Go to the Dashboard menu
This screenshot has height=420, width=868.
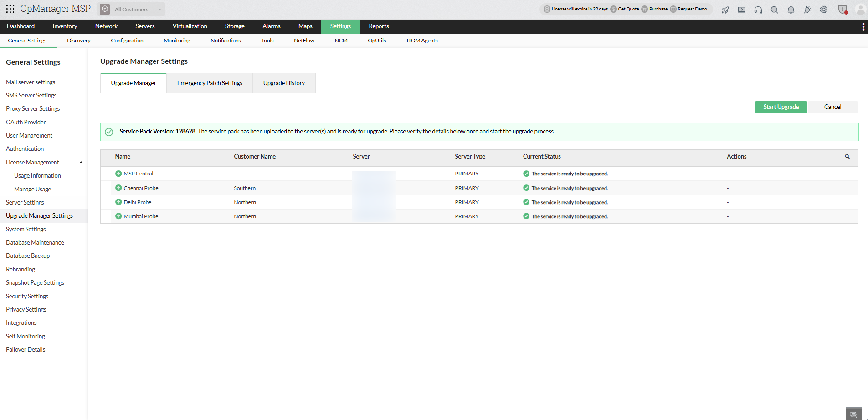(21, 26)
